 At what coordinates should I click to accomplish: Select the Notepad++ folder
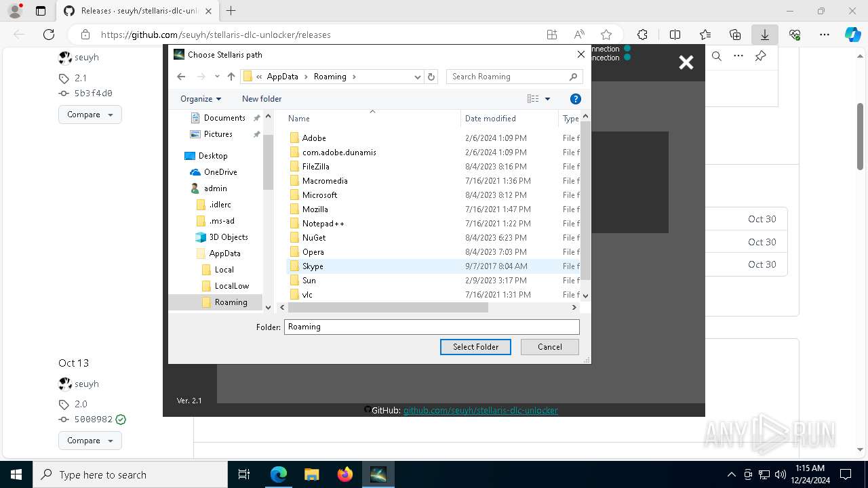coord(323,223)
